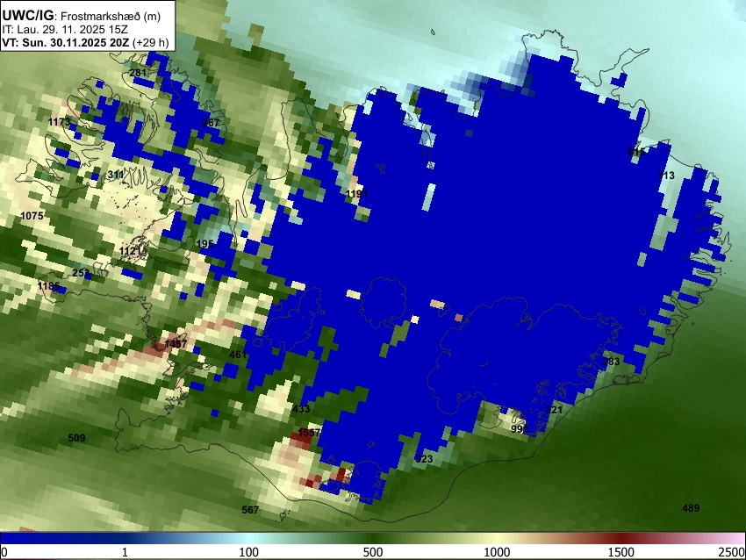Click the map value 113
The width and height of the screenshot is (746, 560).
point(666,176)
